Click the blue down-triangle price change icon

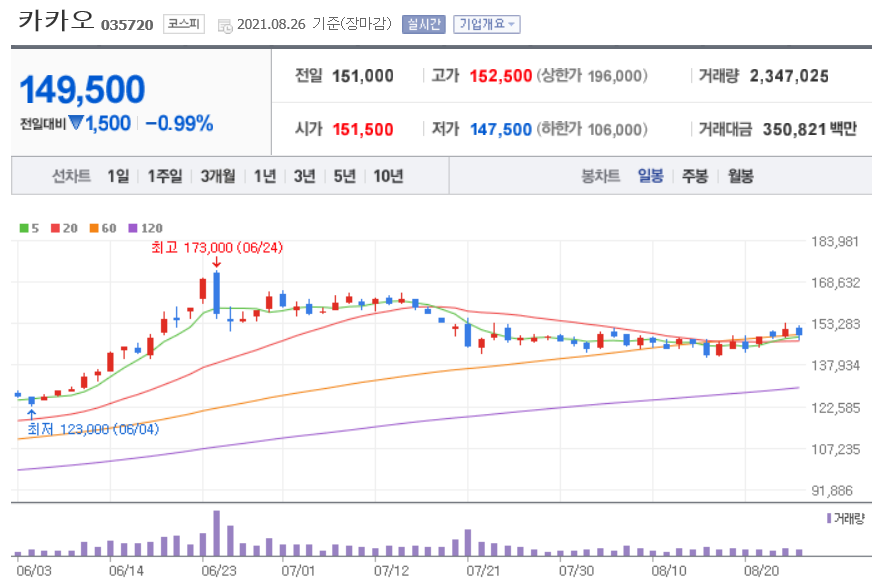click(76, 122)
